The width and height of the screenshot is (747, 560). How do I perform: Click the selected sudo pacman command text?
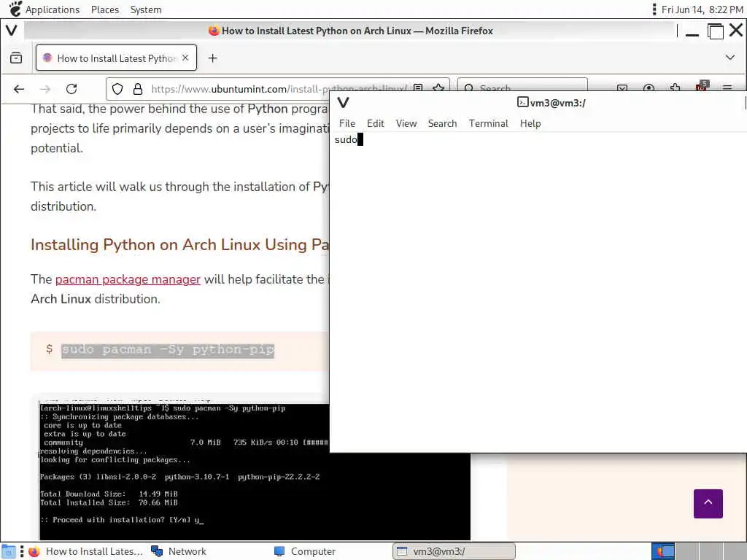pos(168,349)
